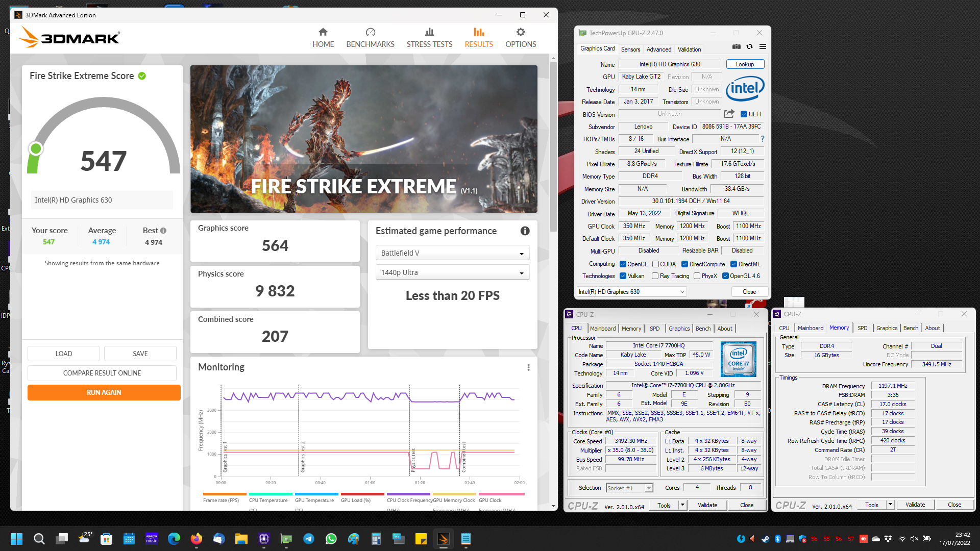980x551 pixels.
Task: Open the Windows Start menu
Action: [x=17, y=539]
